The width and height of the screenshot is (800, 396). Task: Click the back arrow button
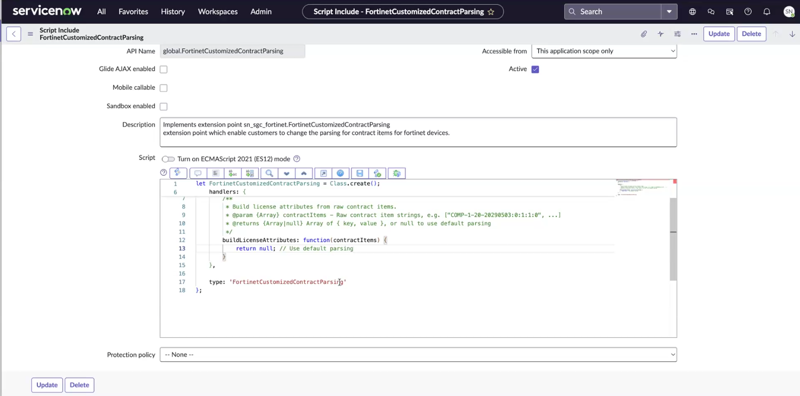click(x=14, y=34)
